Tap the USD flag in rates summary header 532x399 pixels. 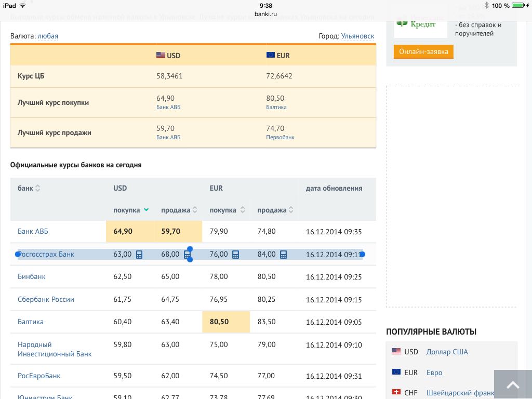click(161, 55)
